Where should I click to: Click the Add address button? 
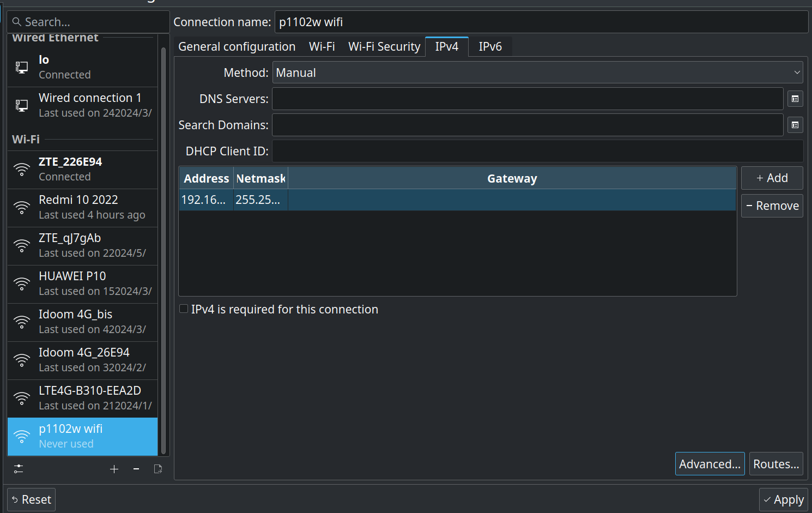[772, 178]
